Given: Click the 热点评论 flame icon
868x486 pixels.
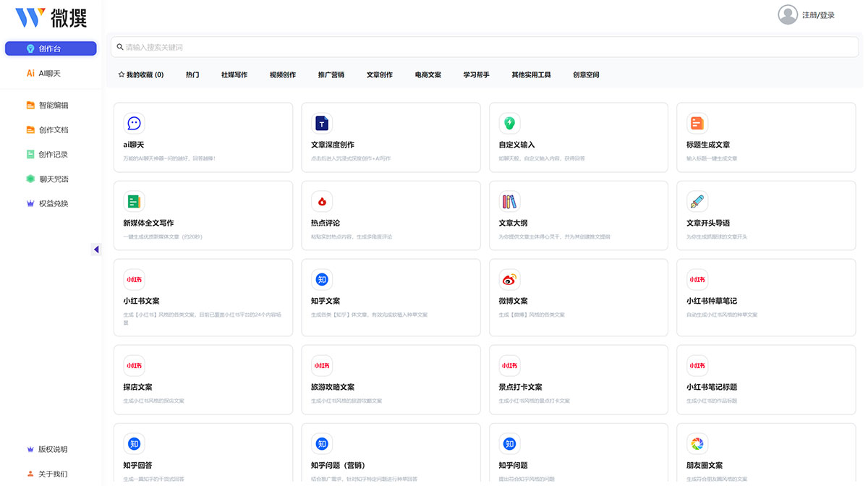Looking at the screenshot, I should tap(321, 202).
